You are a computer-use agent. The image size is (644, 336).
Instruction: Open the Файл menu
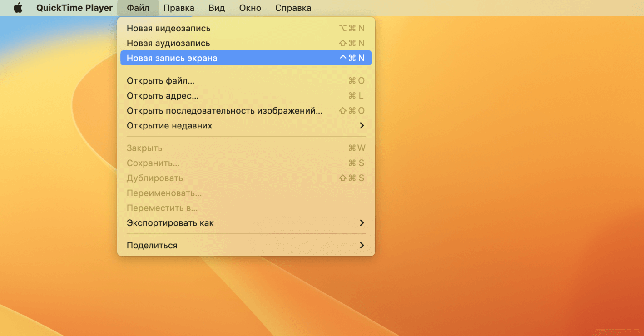pos(138,8)
